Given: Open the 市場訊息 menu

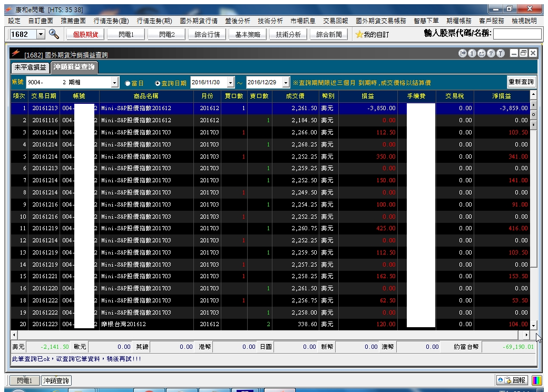Looking at the screenshot, I should pyautogui.click(x=302, y=21).
